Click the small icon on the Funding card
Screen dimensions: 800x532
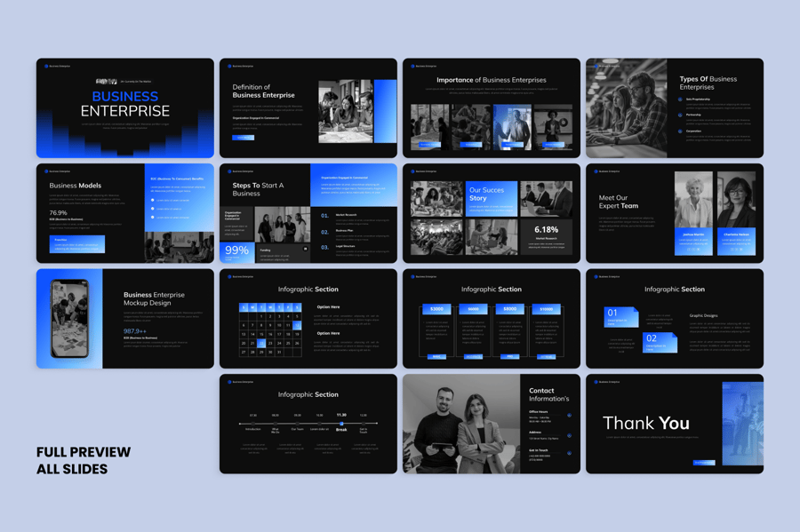[x=304, y=250]
